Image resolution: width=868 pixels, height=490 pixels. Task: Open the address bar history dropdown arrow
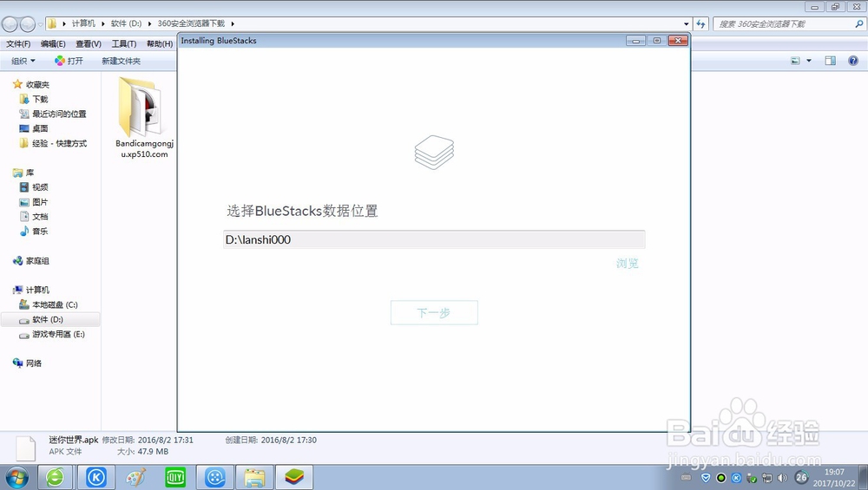(x=687, y=23)
